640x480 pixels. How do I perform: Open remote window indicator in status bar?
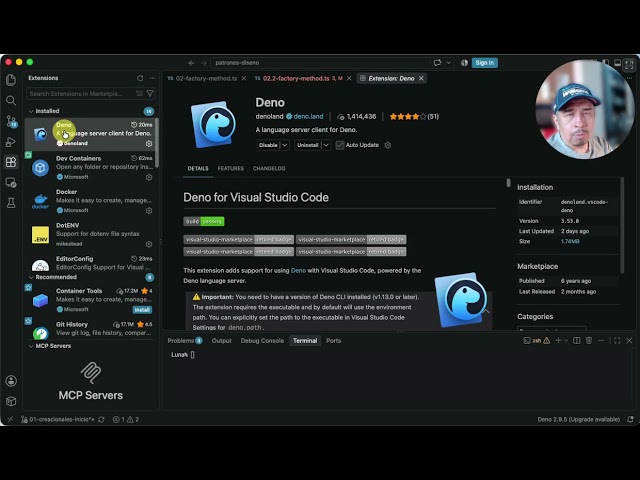tap(10, 419)
